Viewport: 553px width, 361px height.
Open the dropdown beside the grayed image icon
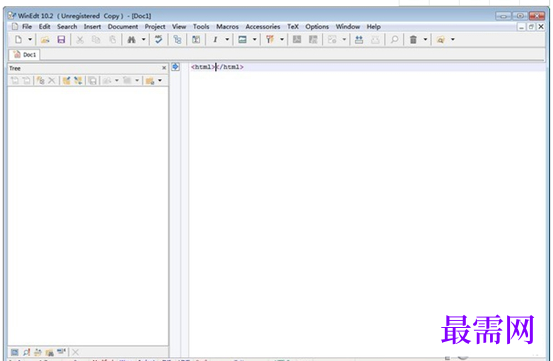coord(344,39)
